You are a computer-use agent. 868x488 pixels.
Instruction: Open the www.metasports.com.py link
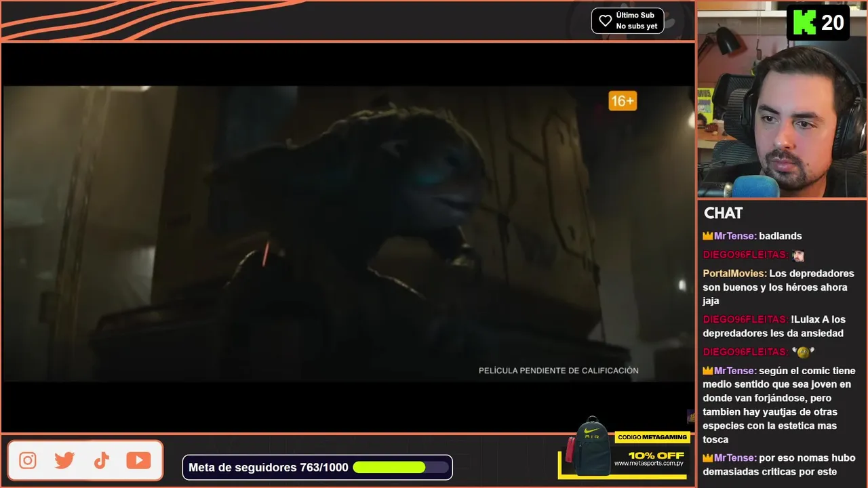coord(649,464)
